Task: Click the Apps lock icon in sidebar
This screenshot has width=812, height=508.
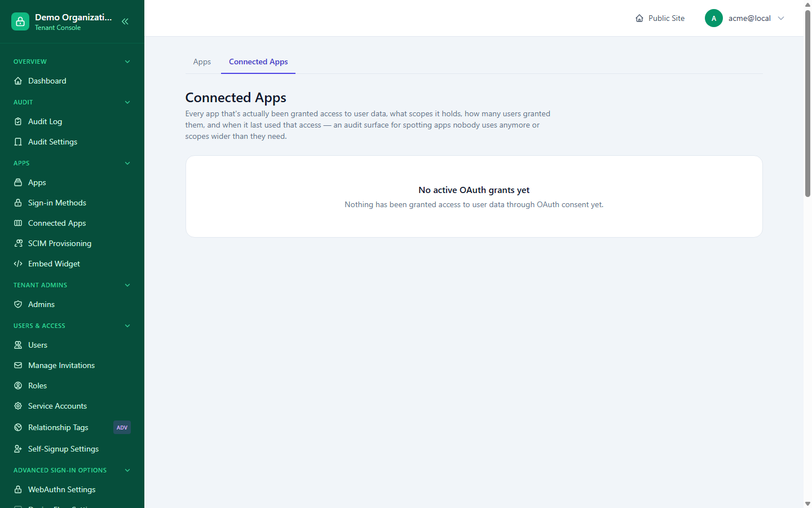Action: coord(18,182)
